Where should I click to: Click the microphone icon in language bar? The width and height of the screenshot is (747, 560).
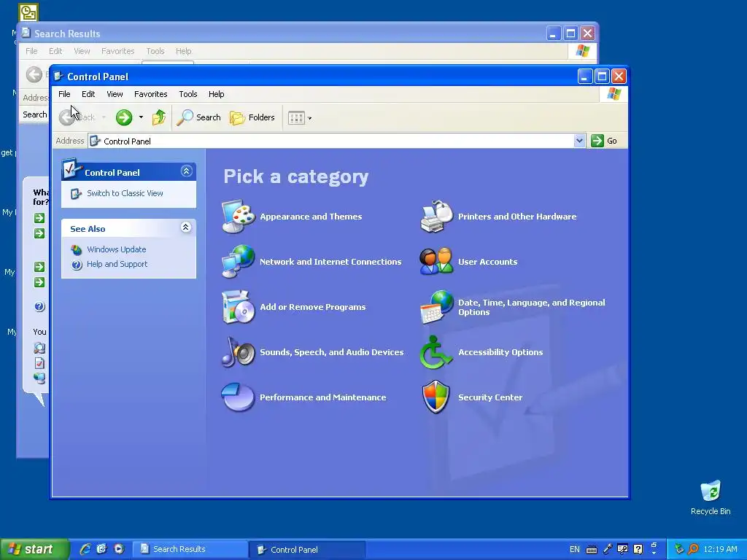(608, 549)
